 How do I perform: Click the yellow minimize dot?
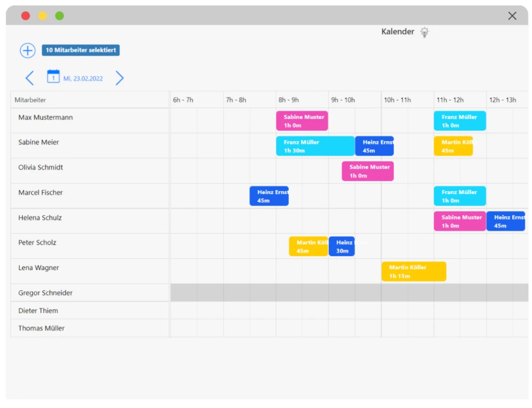[42, 16]
